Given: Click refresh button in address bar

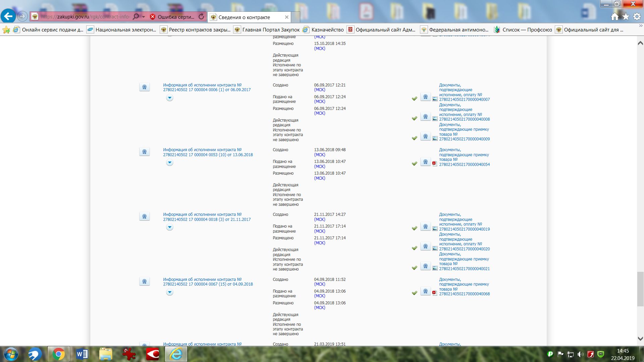Looking at the screenshot, I should 201,16.
